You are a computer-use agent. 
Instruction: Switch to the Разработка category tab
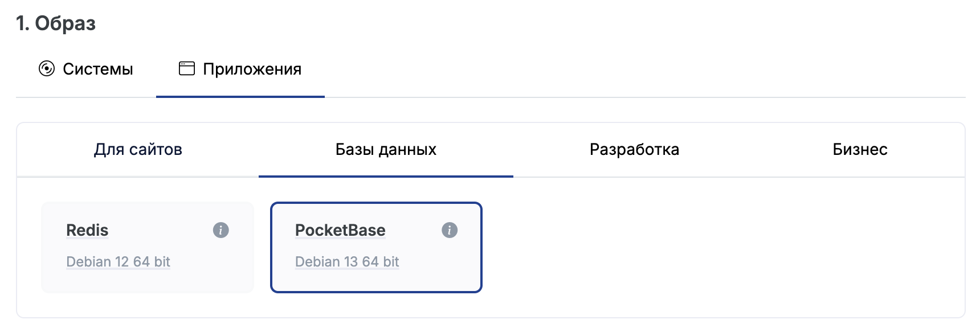pos(634,150)
